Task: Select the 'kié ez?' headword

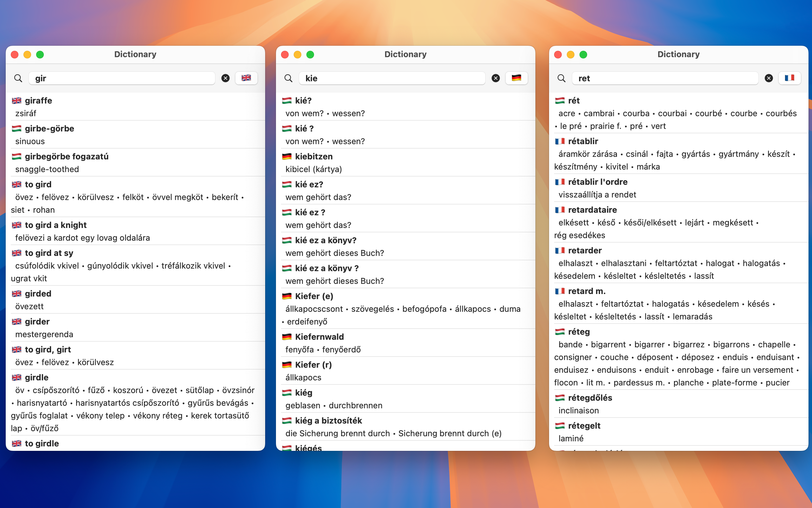Action: point(309,184)
